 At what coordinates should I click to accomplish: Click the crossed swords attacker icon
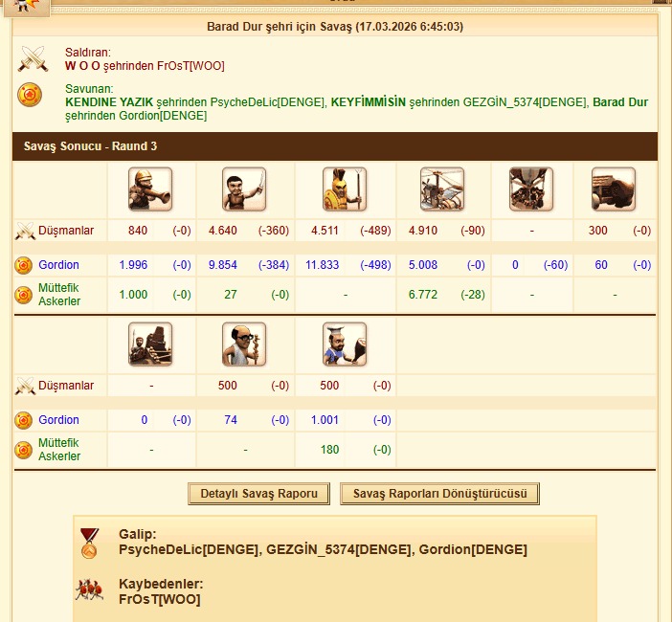point(33,58)
